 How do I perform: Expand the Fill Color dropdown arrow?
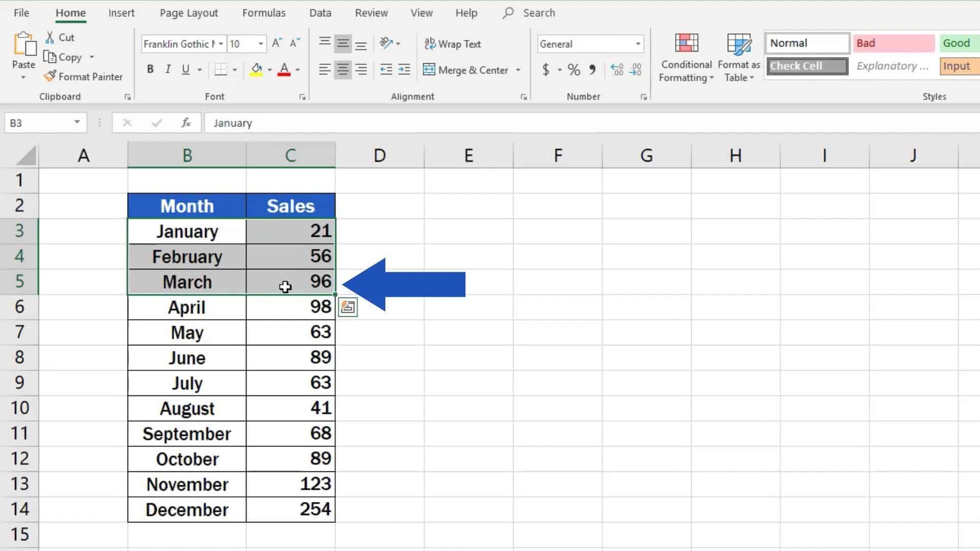pyautogui.click(x=269, y=69)
